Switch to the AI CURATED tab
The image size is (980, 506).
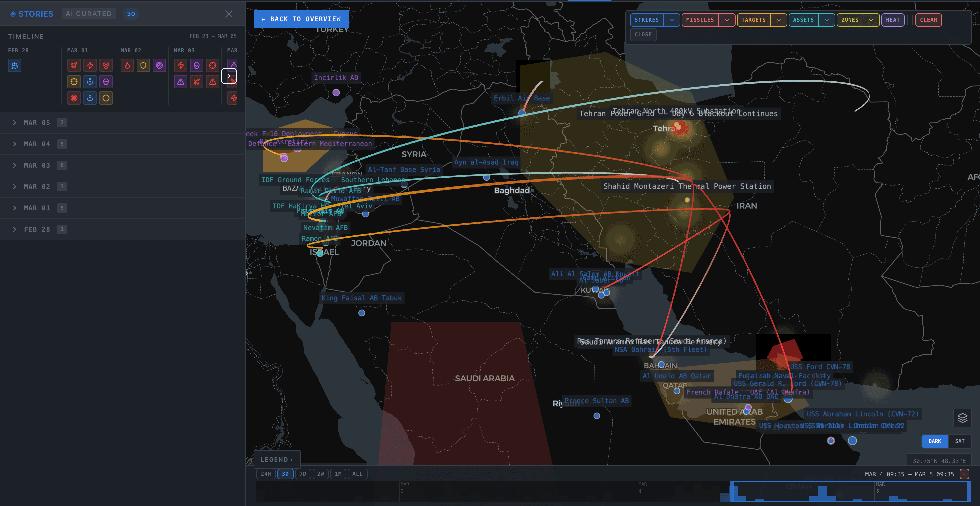click(89, 13)
